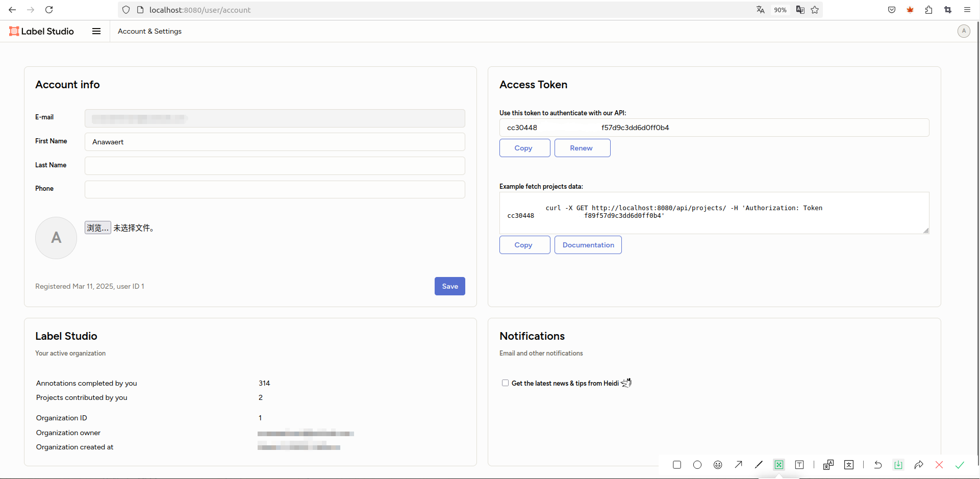
Task: Click Renew to regenerate access token
Action: (x=582, y=148)
